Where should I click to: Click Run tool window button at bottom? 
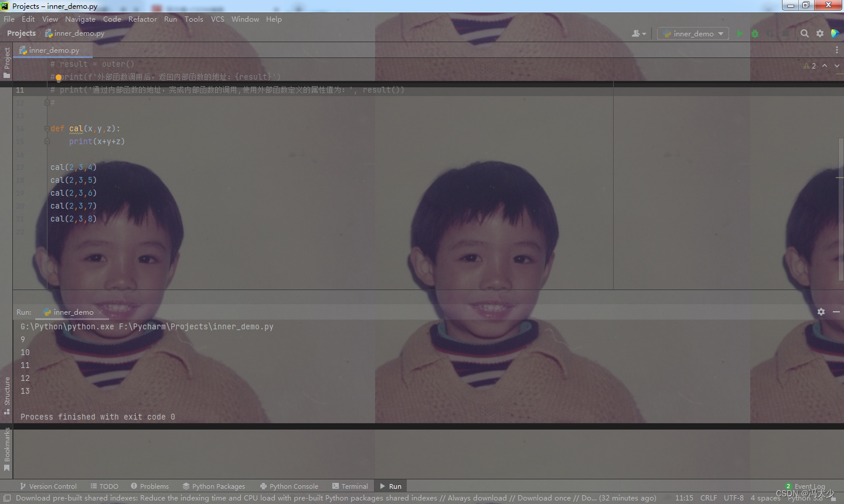(391, 486)
